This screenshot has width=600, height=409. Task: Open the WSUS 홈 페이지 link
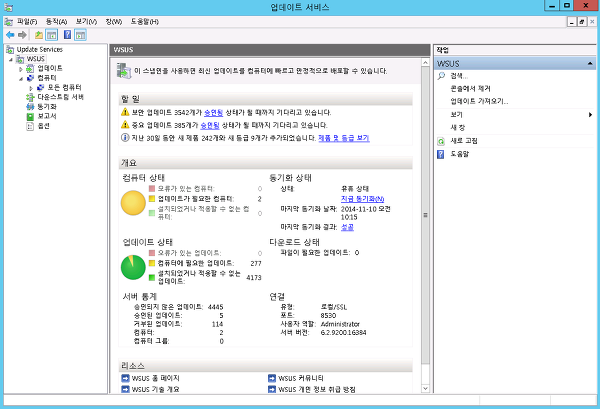click(x=155, y=378)
